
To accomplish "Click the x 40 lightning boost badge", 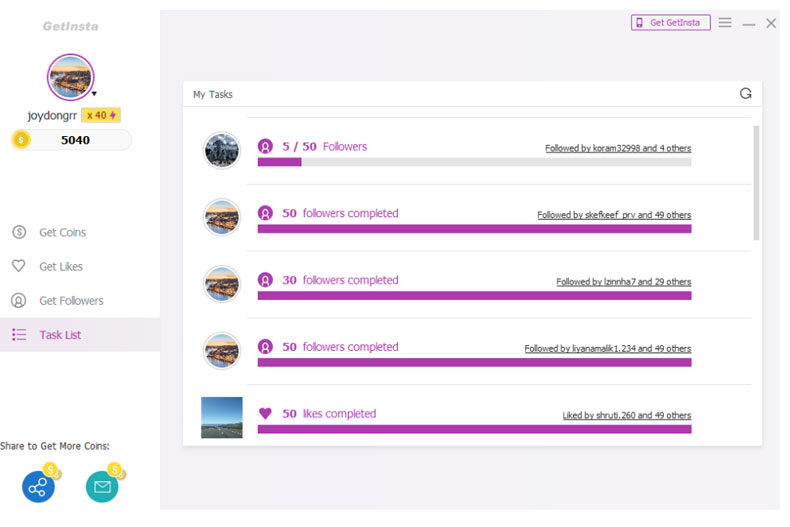I will [101, 115].
